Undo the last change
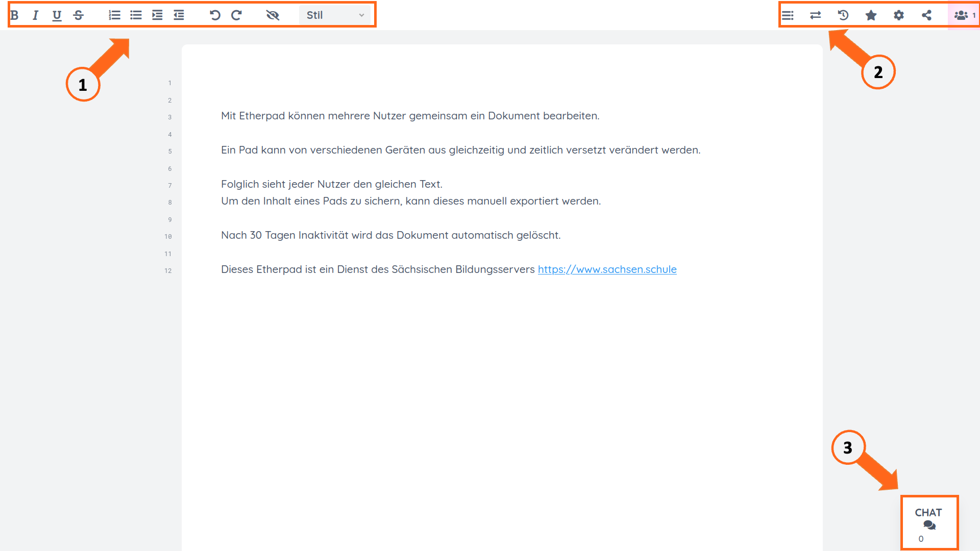 (215, 15)
